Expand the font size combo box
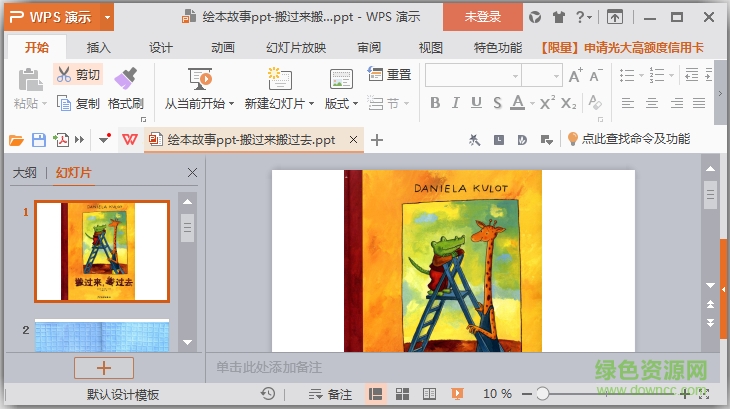 tap(556, 76)
